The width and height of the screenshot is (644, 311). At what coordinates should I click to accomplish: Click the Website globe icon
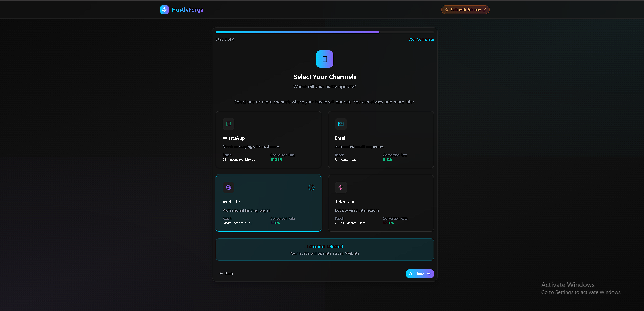tap(228, 187)
